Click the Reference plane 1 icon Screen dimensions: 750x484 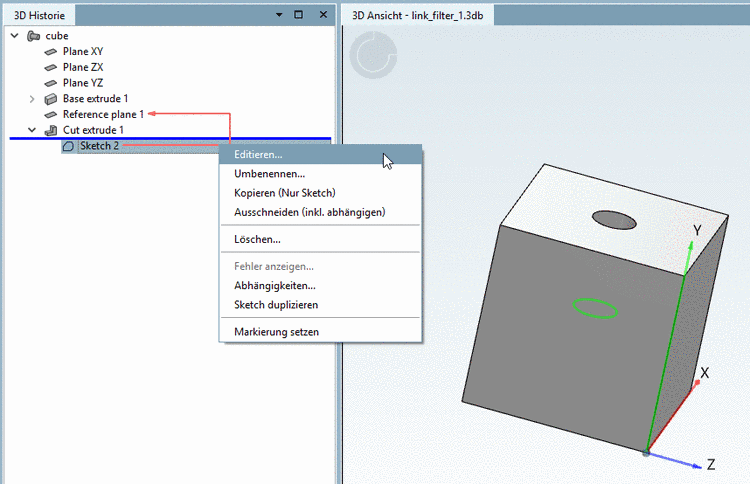51,115
